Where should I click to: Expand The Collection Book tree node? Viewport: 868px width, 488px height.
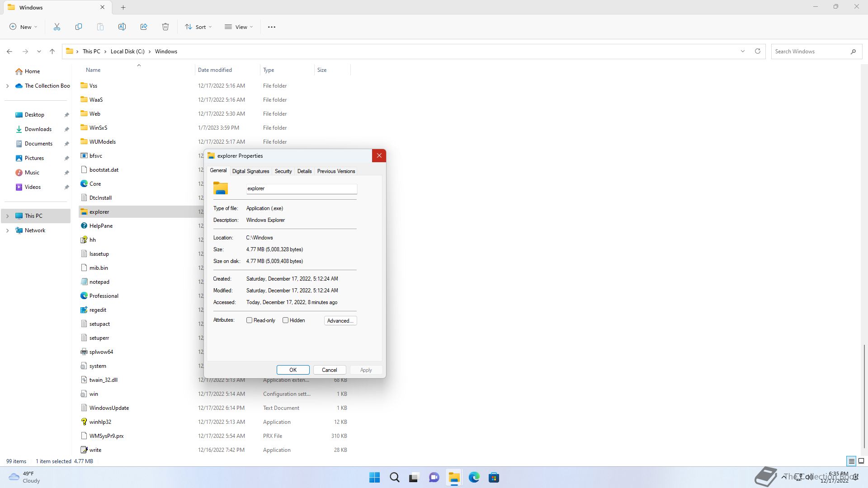pyautogui.click(x=7, y=86)
